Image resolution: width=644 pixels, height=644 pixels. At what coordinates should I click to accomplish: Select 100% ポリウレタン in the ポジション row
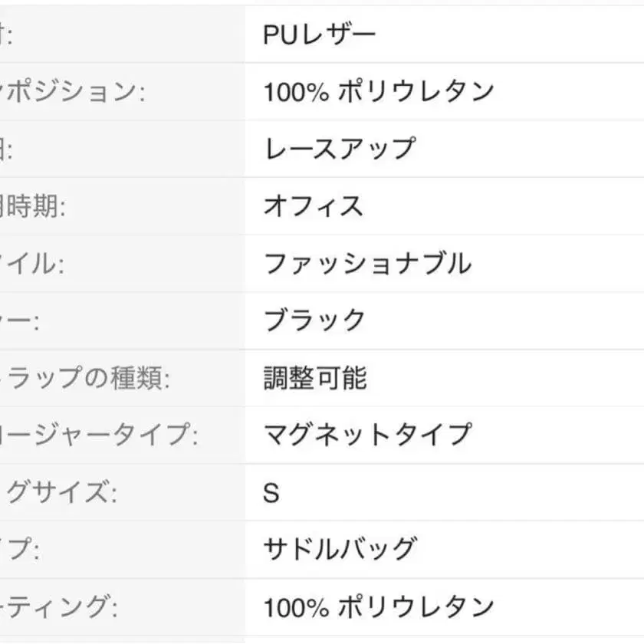tap(379, 92)
